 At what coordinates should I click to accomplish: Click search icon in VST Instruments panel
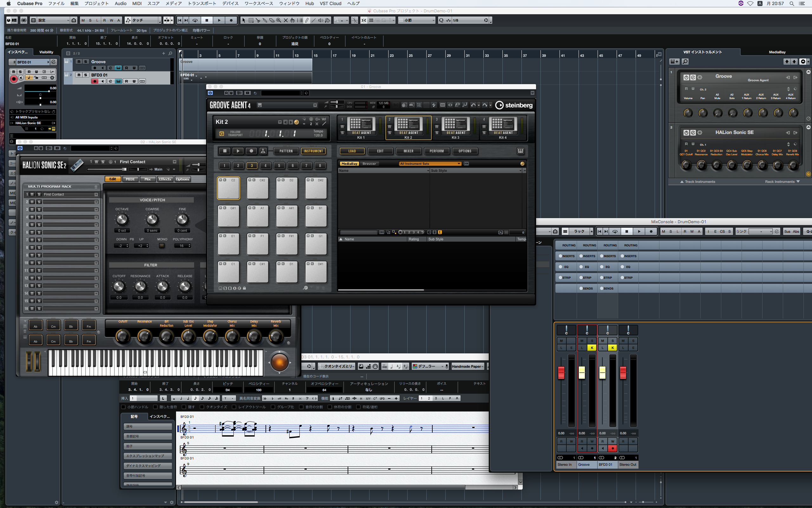[x=685, y=62]
